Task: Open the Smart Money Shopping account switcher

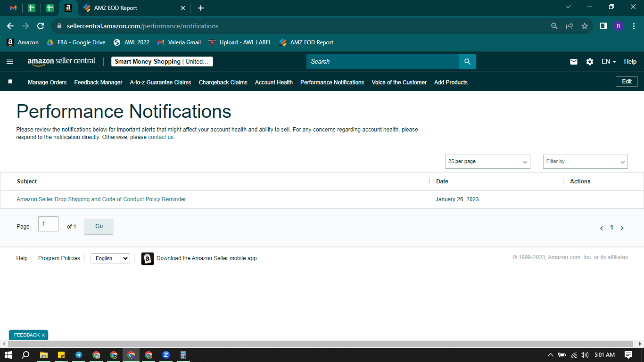Action: coord(162,62)
